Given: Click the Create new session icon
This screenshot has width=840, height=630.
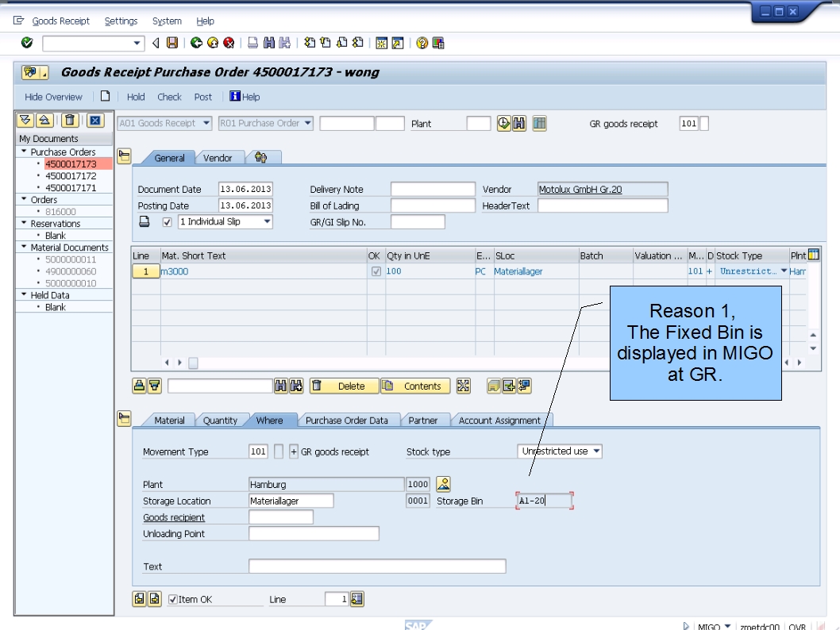Looking at the screenshot, I should tap(381, 43).
